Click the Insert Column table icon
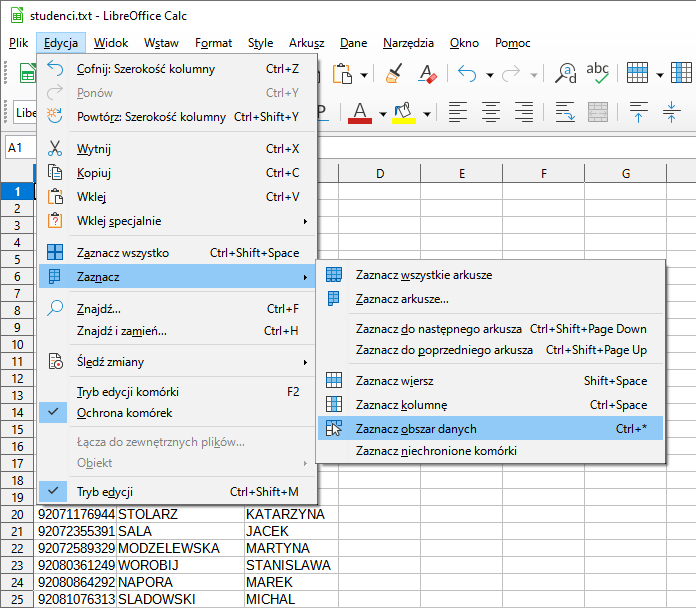 682,73
